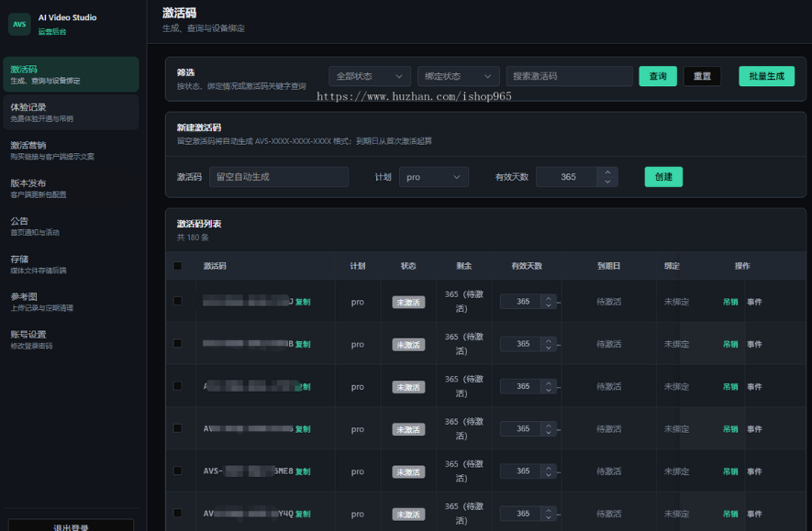Tick the select-all checkbox in the table header
Screen dimensions: 812x531
coord(178,266)
